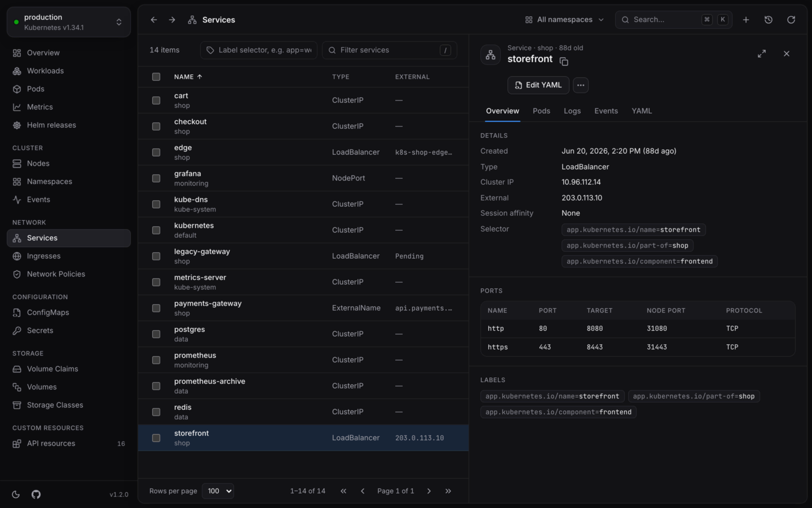
Task: Open Secrets in the sidebar
Action: tap(69, 331)
